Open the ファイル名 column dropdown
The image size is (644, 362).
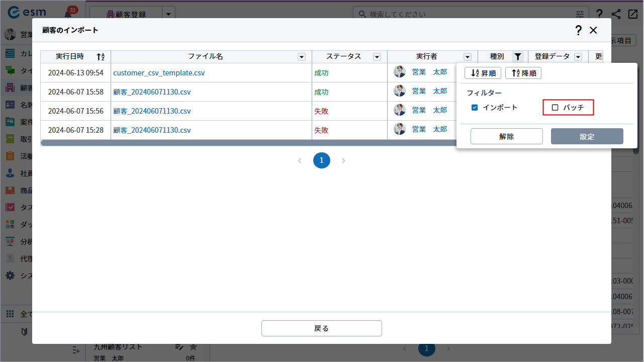click(302, 57)
